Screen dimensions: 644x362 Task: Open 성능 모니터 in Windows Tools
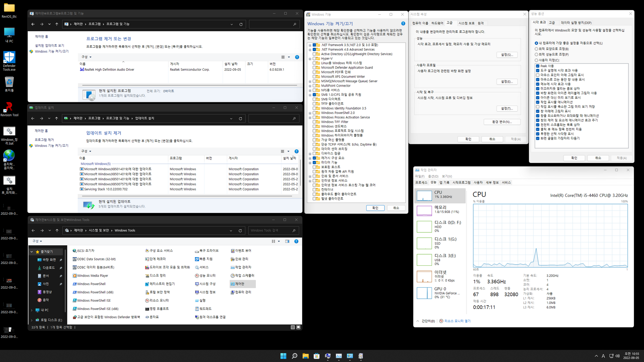205,275
